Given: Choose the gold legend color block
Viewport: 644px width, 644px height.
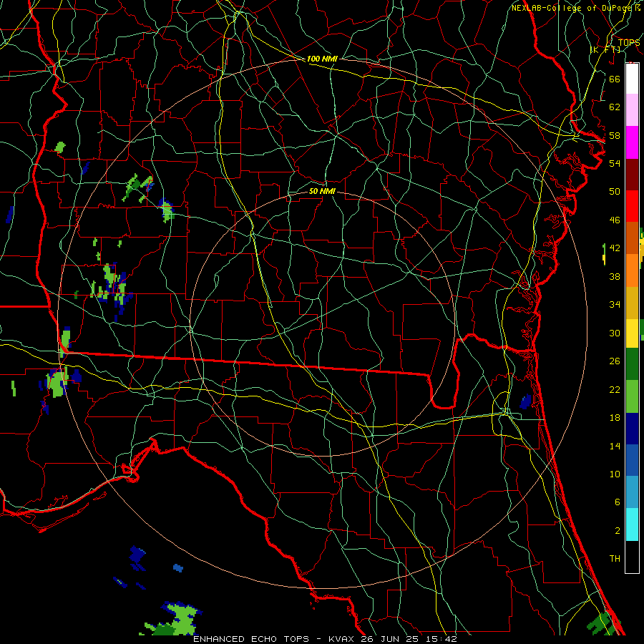Looking at the screenshot, I should (x=632, y=302).
